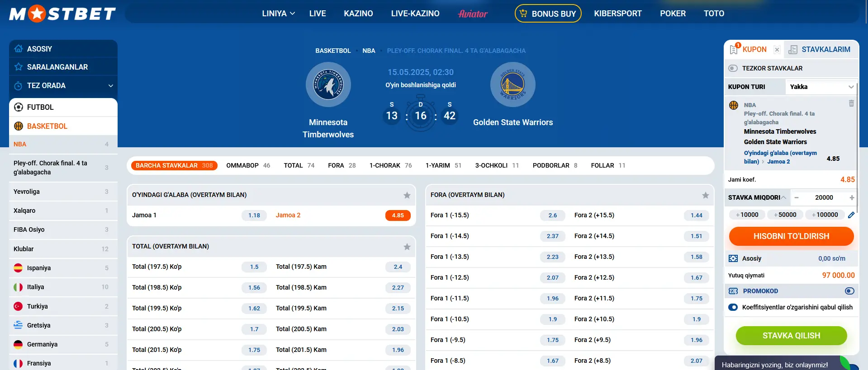This screenshot has width=868, height=370.
Task: Toggle the Promokod switch
Action: coord(849,291)
